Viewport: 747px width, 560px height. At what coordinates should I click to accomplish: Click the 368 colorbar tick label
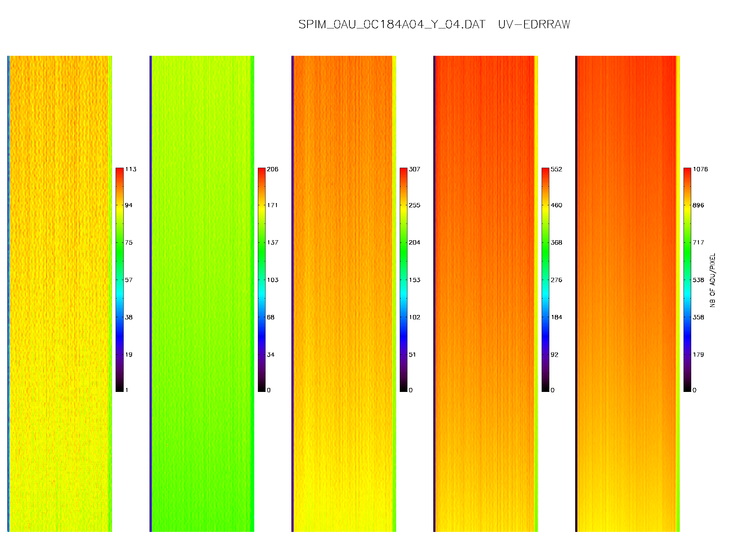pos(556,242)
